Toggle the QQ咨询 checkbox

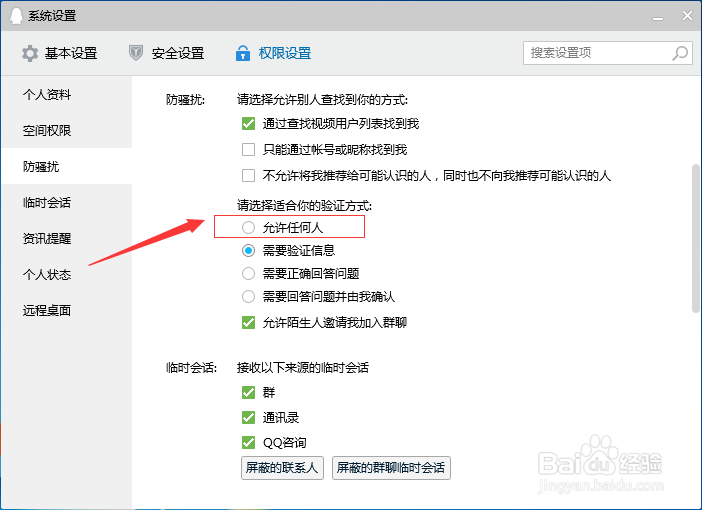pyautogui.click(x=248, y=442)
